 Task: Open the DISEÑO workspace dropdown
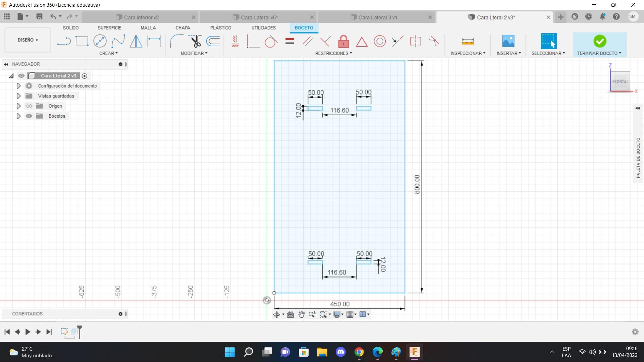28,40
